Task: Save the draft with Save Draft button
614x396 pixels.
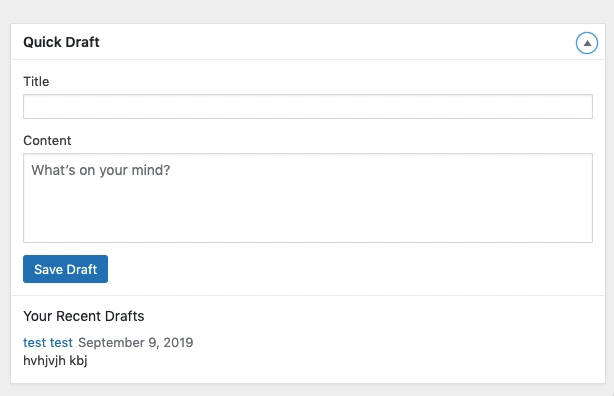Action: pos(65,269)
